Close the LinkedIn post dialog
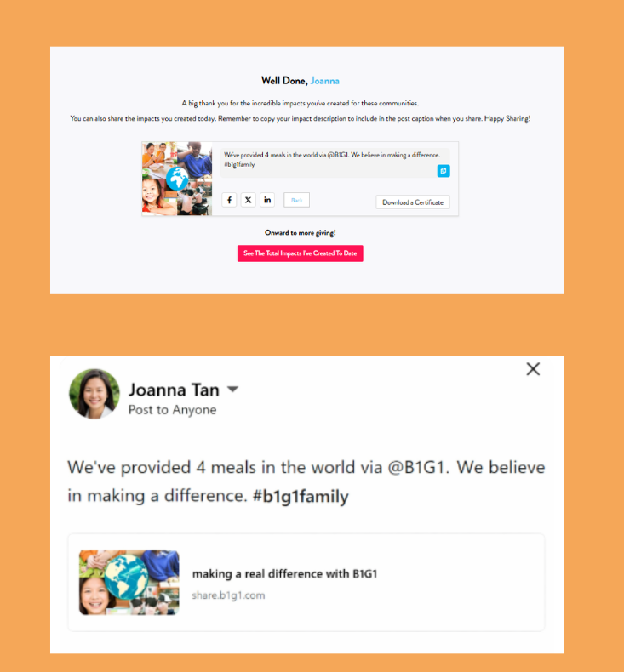This screenshot has width=624, height=672. 533,369
